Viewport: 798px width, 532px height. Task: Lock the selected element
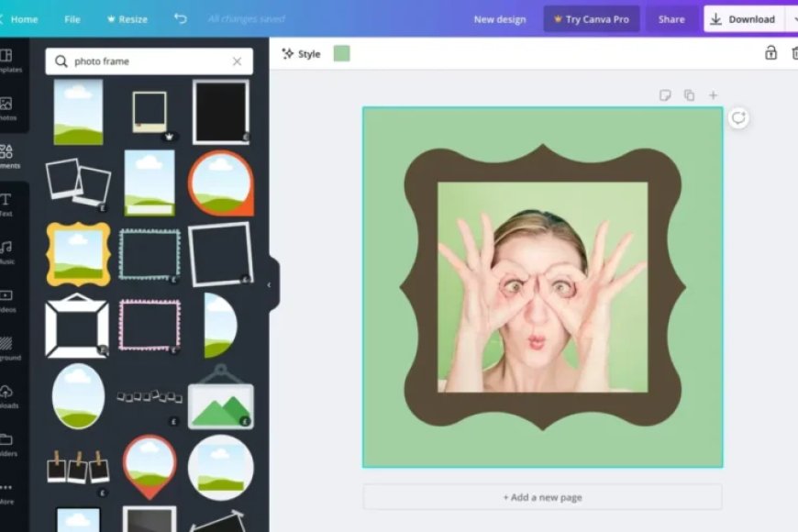pyautogui.click(x=770, y=53)
